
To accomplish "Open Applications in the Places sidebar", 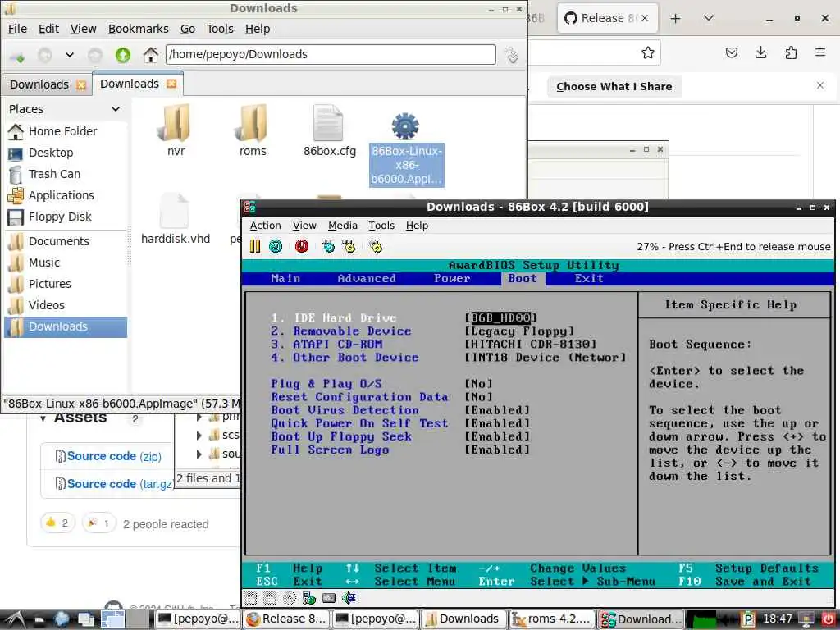I will [x=66, y=195].
